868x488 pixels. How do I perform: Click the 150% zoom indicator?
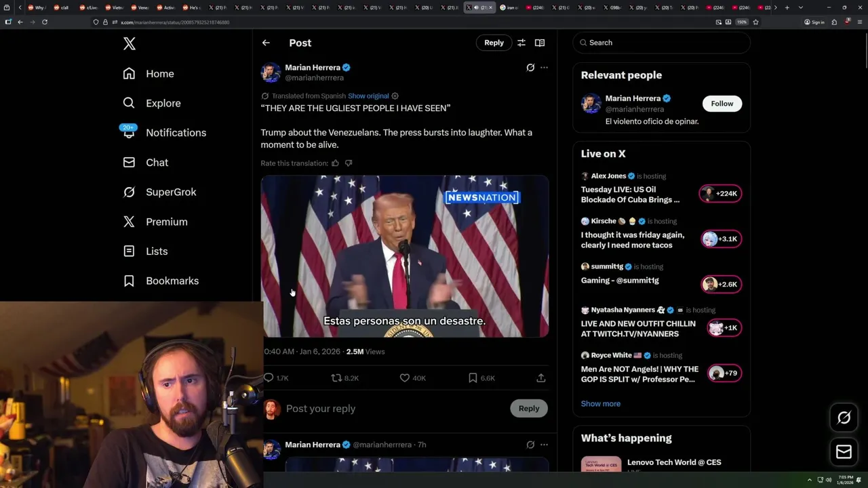click(x=742, y=22)
